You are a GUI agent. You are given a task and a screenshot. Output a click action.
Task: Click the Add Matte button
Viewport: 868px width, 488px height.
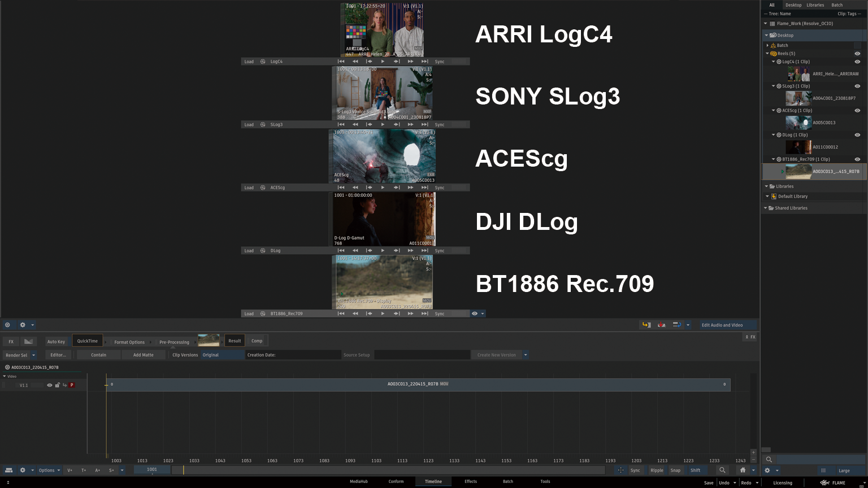coord(144,355)
